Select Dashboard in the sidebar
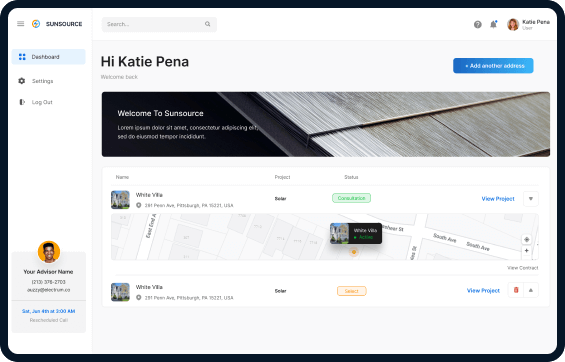The height and width of the screenshot is (362, 565). 48,57
